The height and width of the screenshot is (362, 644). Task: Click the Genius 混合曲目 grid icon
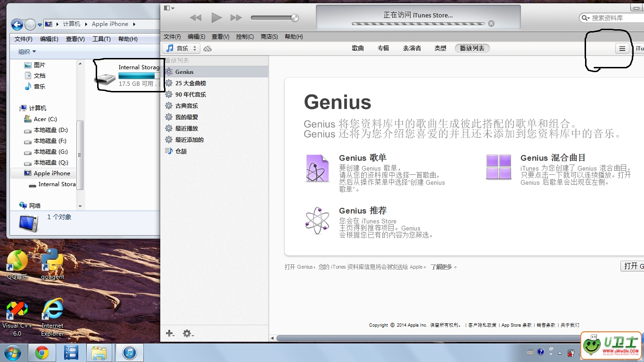coord(499,167)
